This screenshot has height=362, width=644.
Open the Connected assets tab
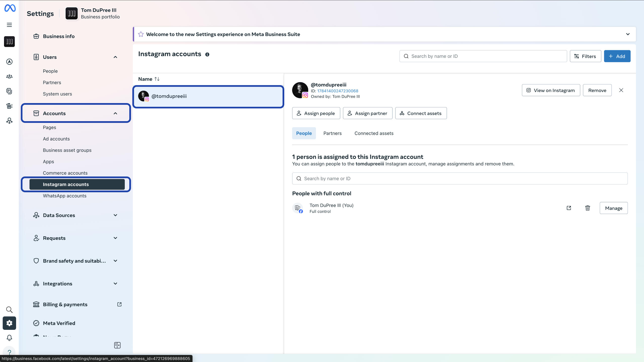(374, 133)
